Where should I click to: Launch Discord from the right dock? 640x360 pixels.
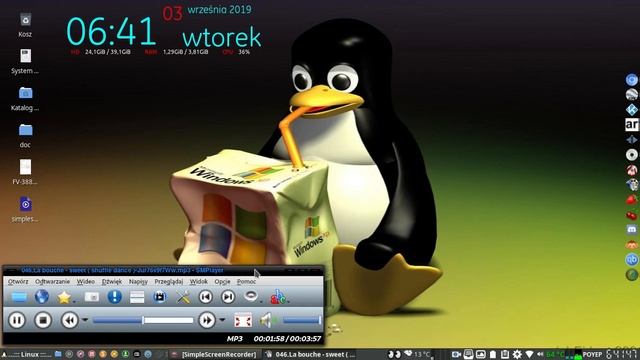click(632, 229)
